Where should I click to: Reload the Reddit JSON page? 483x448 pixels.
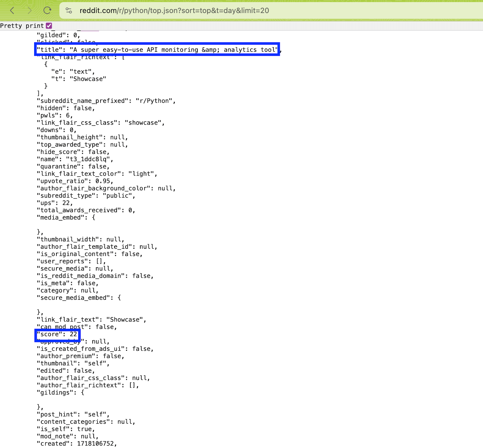[x=47, y=11]
